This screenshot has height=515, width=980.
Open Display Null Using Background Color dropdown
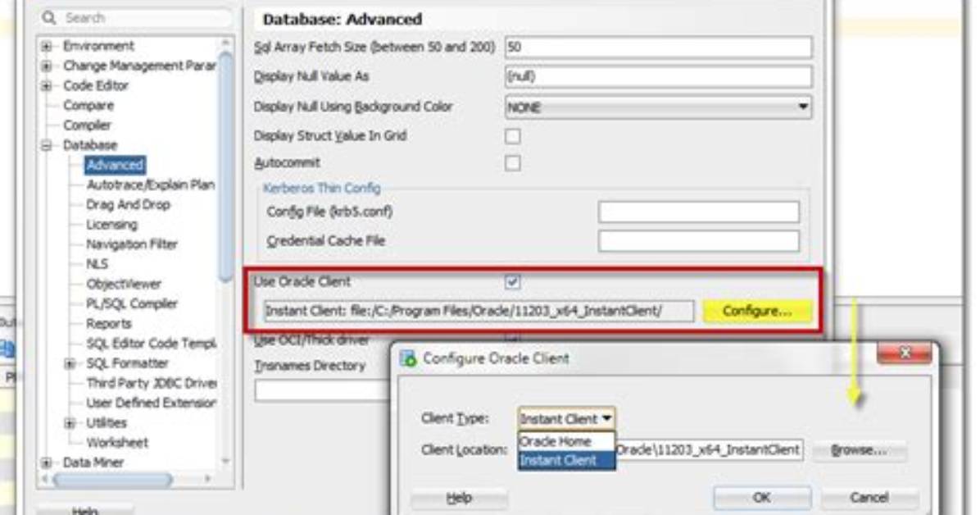point(659,107)
